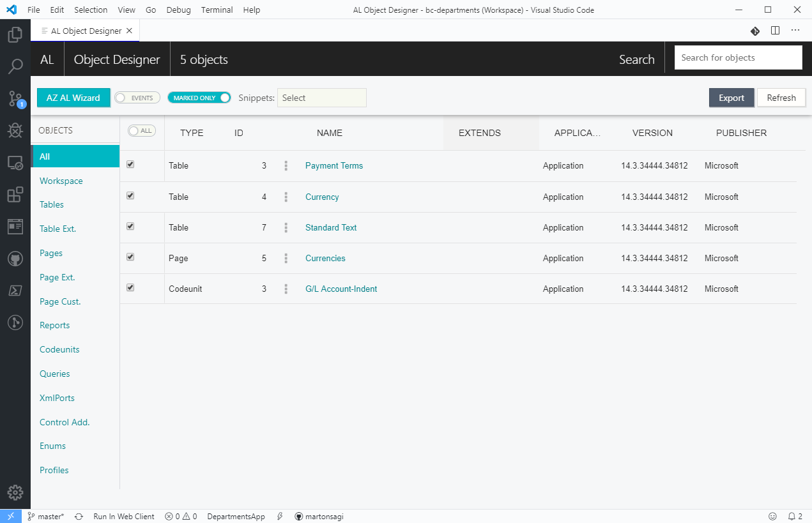This screenshot has width=812, height=523.
Task: Open the GitHub icon in the activity bar
Action: (x=15, y=259)
